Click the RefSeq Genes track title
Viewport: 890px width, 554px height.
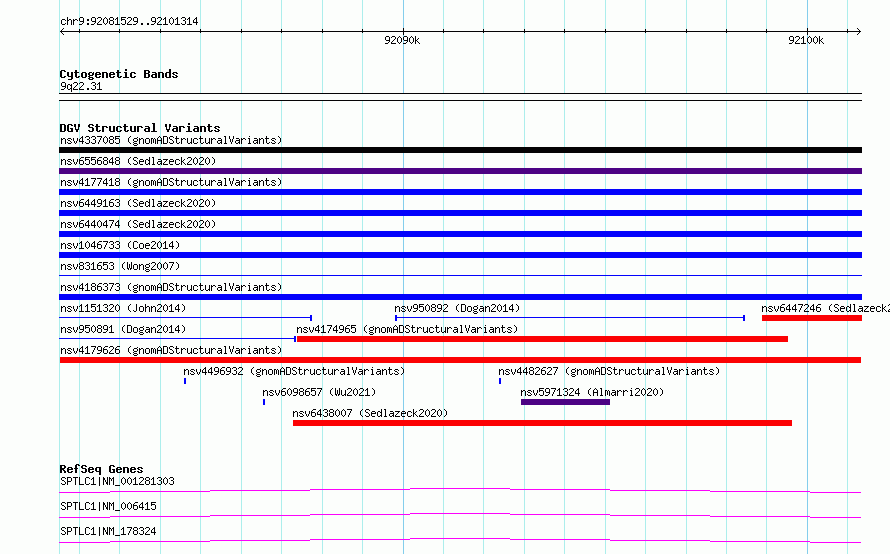coord(101,469)
